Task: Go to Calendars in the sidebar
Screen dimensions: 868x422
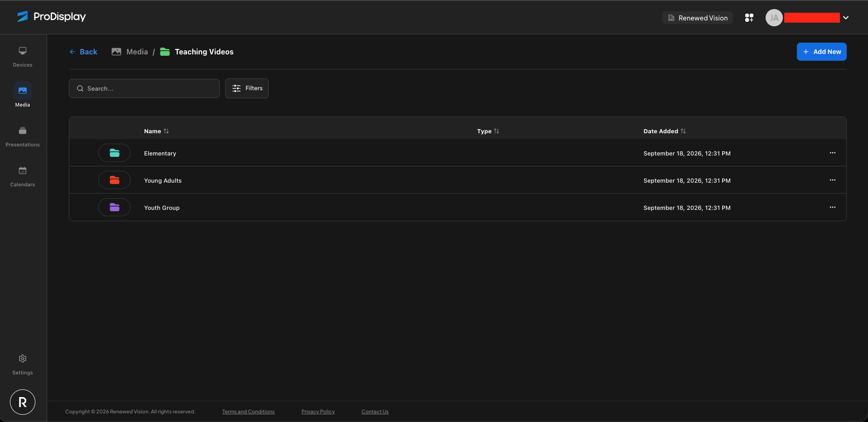Action: click(x=23, y=176)
